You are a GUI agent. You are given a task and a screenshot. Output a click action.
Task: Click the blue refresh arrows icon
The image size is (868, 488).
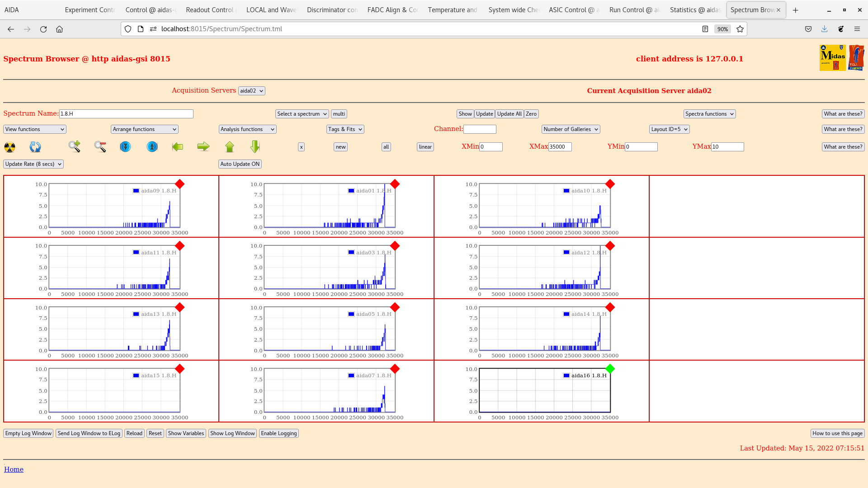(35, 147)
